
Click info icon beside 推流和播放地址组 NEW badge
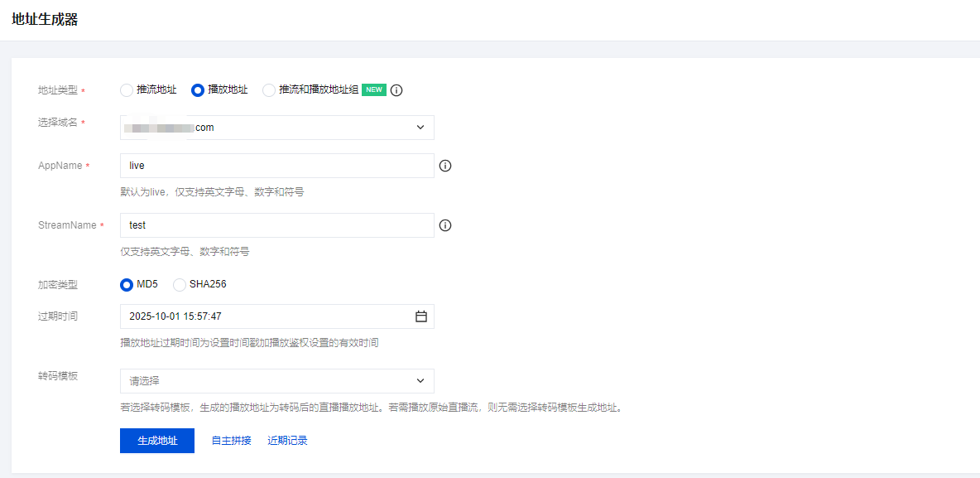coord(396,90)
